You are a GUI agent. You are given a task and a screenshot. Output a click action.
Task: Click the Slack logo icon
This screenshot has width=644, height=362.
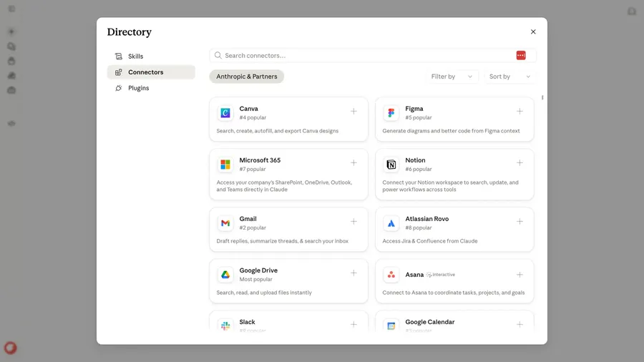pos(225,326)
